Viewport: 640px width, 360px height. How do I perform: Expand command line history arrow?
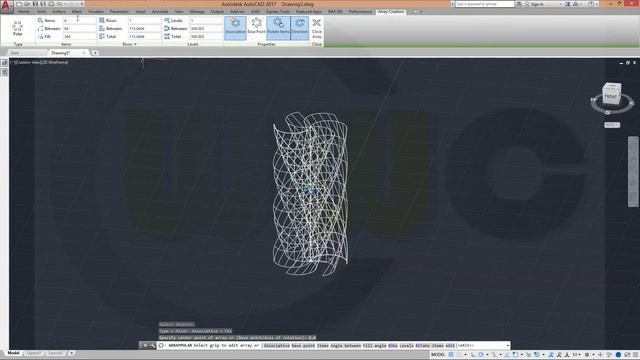pos(508,346)
